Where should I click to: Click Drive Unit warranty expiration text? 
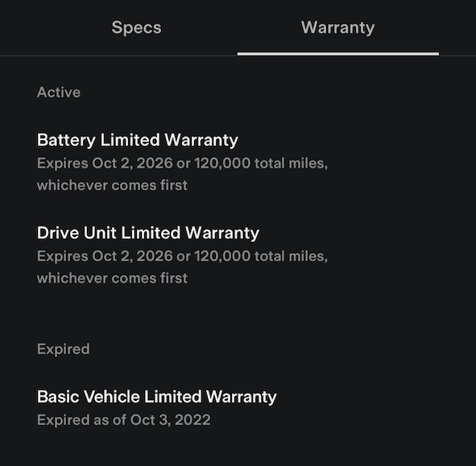coord(182,268)
